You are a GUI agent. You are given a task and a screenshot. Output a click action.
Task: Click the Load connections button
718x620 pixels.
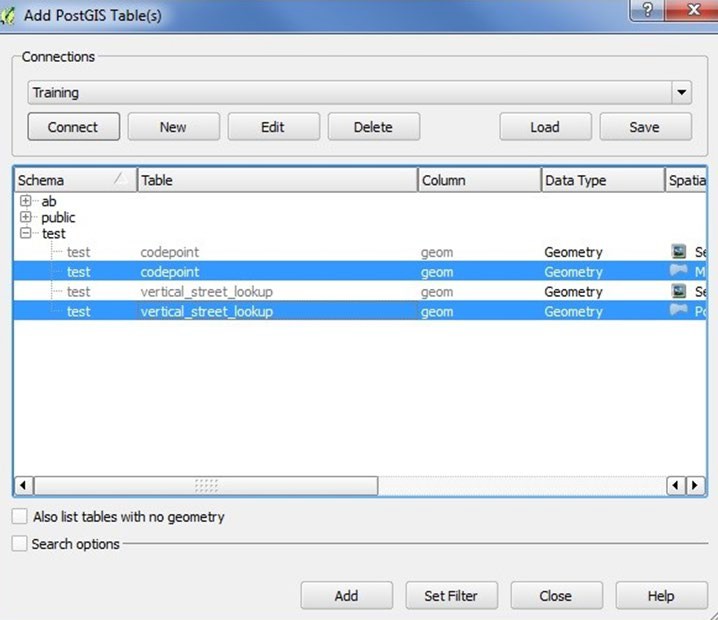pyautogui.click(x=545, y=127)
